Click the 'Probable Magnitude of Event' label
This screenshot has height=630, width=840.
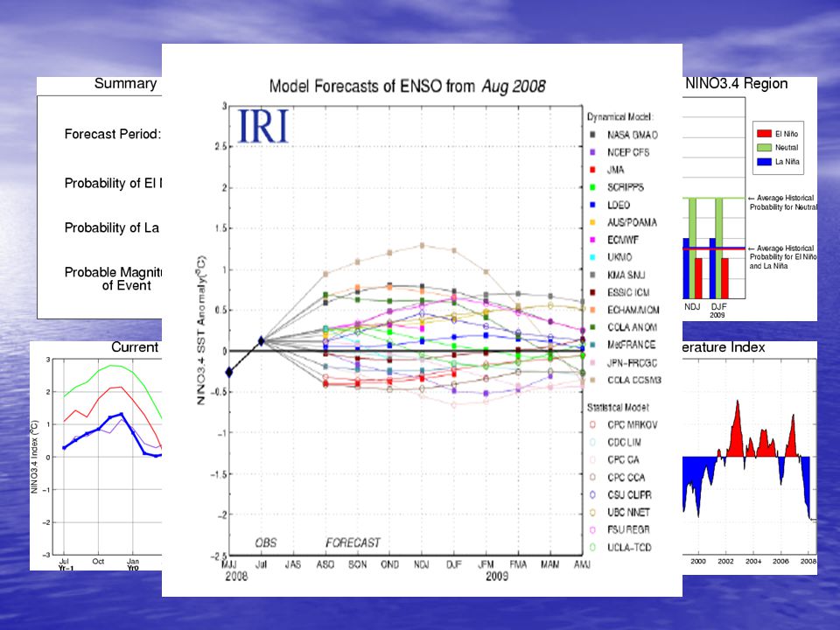point(113,278)
